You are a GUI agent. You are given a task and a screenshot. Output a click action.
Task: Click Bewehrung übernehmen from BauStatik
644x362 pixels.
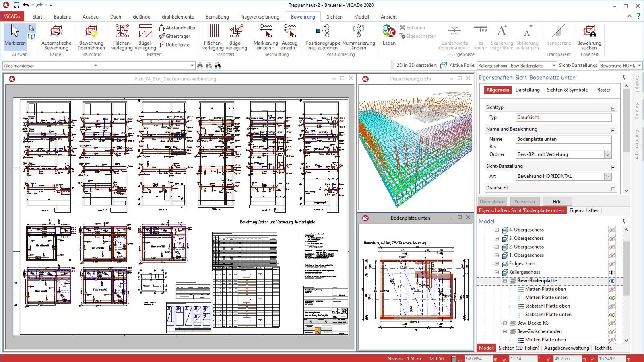pos(91,37)
